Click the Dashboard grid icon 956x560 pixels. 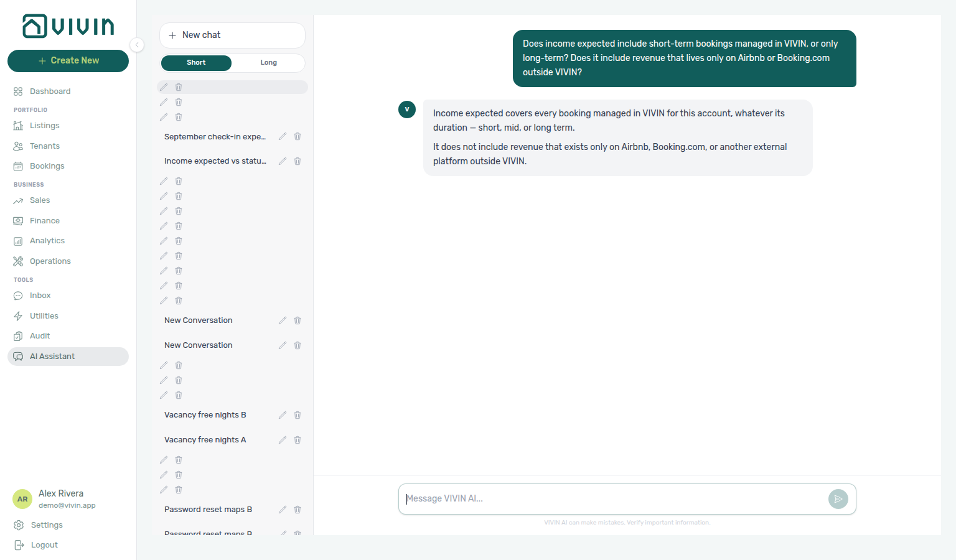point(18,91)
